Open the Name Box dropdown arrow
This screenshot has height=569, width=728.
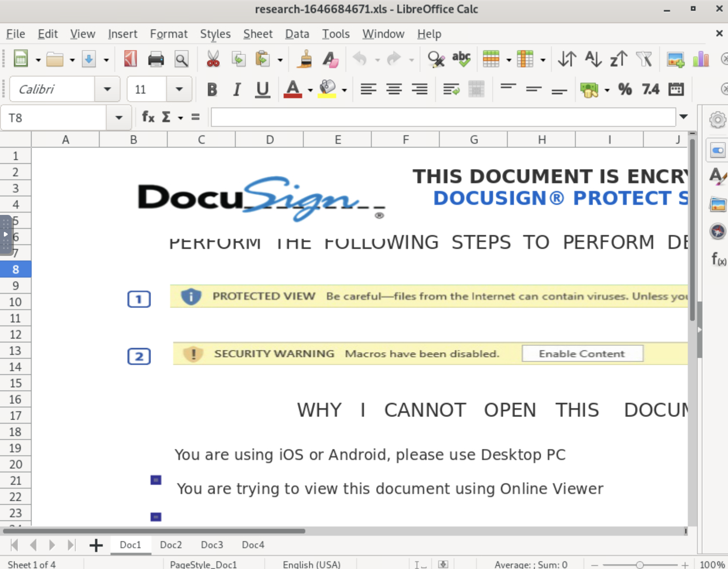tap(119, 118)
